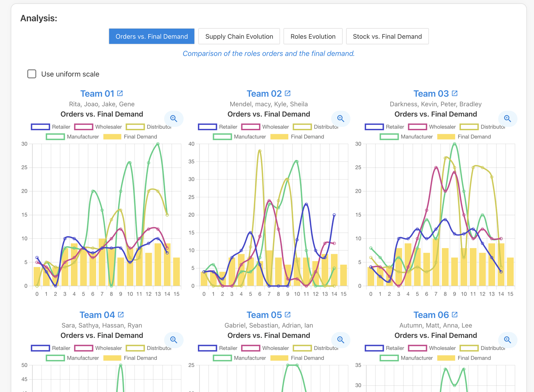Toggle Final Demand series in Team 03 legend
Image resolution: width=534 pixels, height=392 pixels.
pyautogui.click(x=464, y=137)
